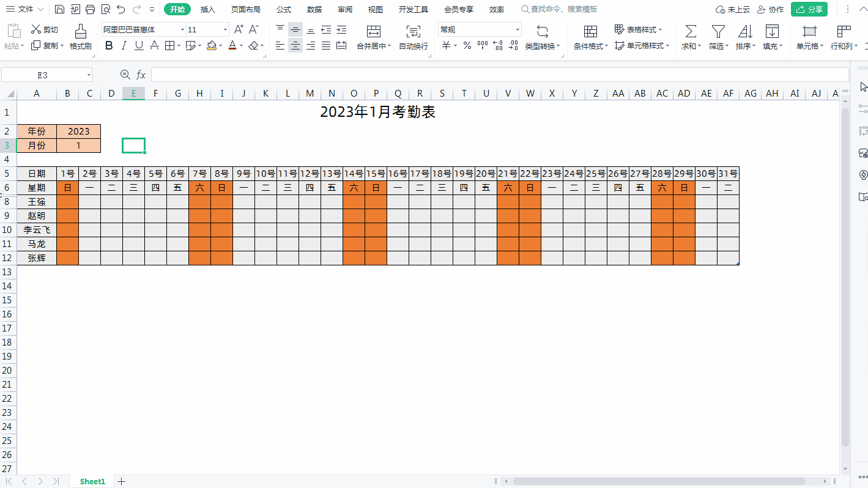Expand the 表格样式 dropdown
The height and width of the screenshot is (488, 868).
tap(661, 29)
